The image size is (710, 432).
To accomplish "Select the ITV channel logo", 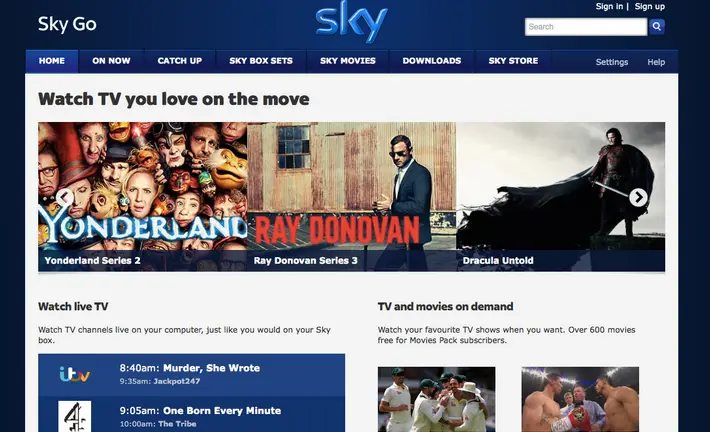I will click(75, 375).
